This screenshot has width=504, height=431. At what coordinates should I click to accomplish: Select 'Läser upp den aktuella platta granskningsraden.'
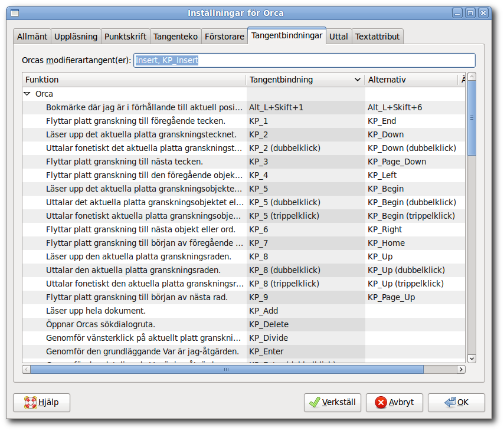pyautogui.click(x=244, y=256)
